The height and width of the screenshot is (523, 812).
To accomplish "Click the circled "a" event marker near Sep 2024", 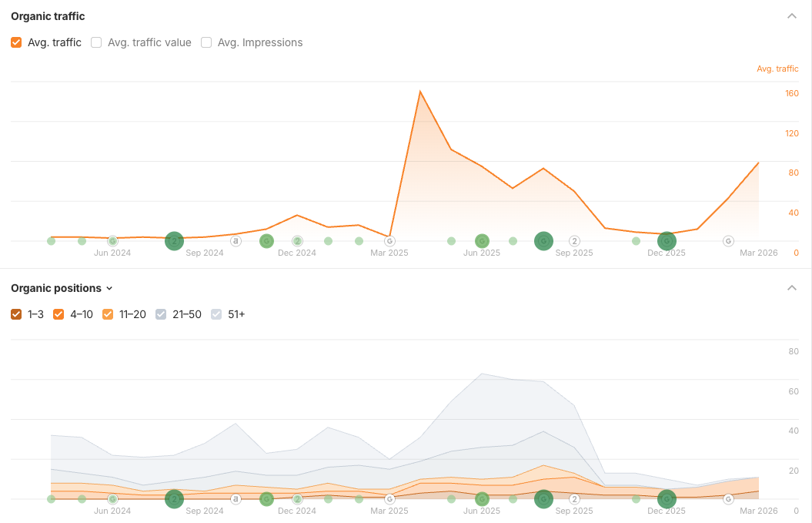I will click(x=236, y=240).
